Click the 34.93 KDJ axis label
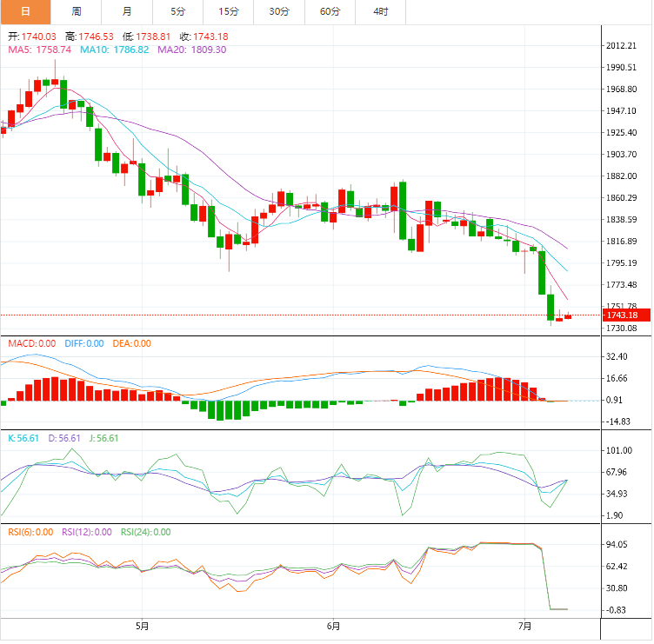This screenshot has width=654, height=644. pyautogui.click(x=617, y=494)
